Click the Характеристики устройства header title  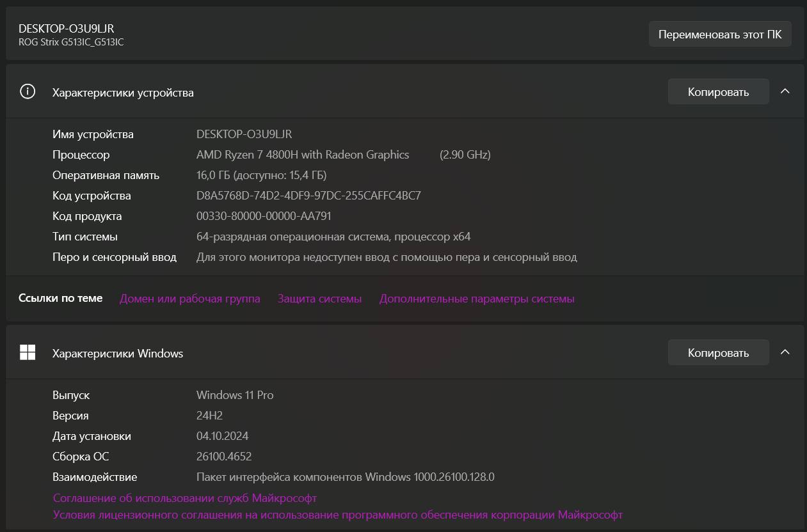pyautogui.click(x=123, y=93)
